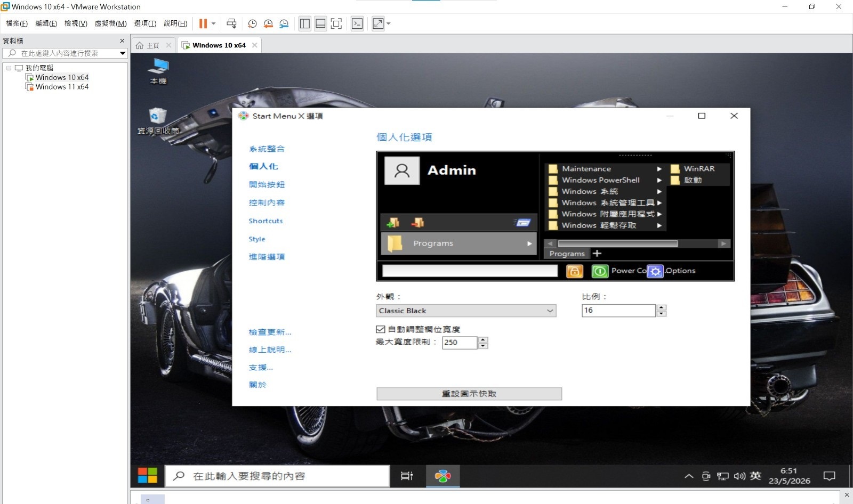The image size is (853, 504).
Task: Click the Admin user avatar in the preview
Action: pyautogui.click(x=402, y=170)
